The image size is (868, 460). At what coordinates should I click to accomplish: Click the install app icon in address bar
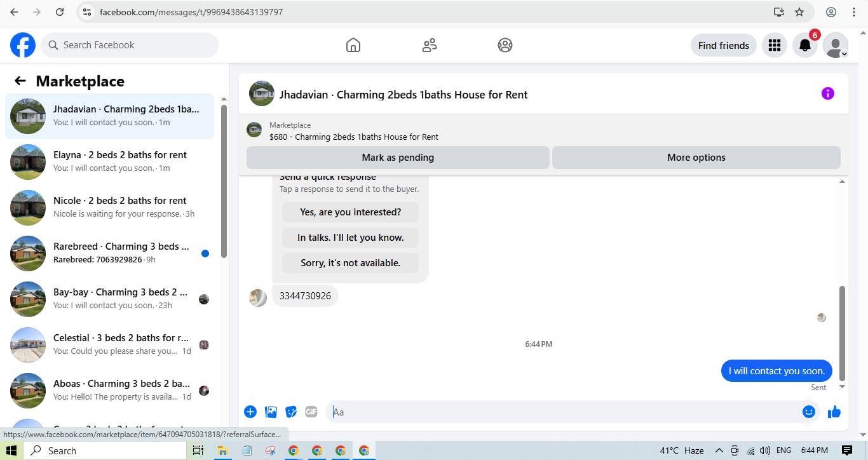(x=778, y=12)
